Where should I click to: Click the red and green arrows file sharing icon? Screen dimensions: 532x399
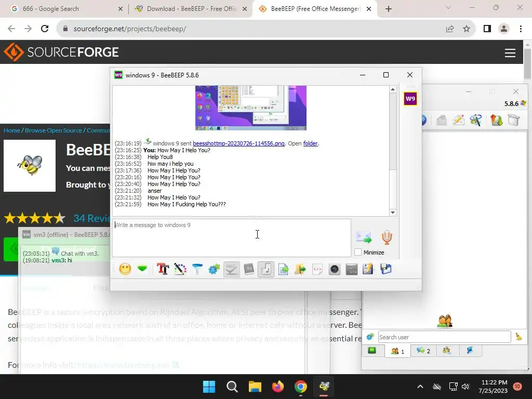(496, 120)
